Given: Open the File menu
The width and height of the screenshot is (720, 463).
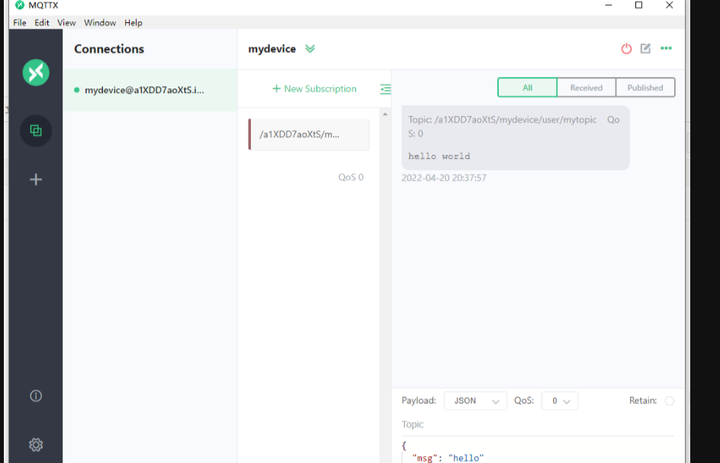Looking at the screenshot, I should tap(20, 23).
